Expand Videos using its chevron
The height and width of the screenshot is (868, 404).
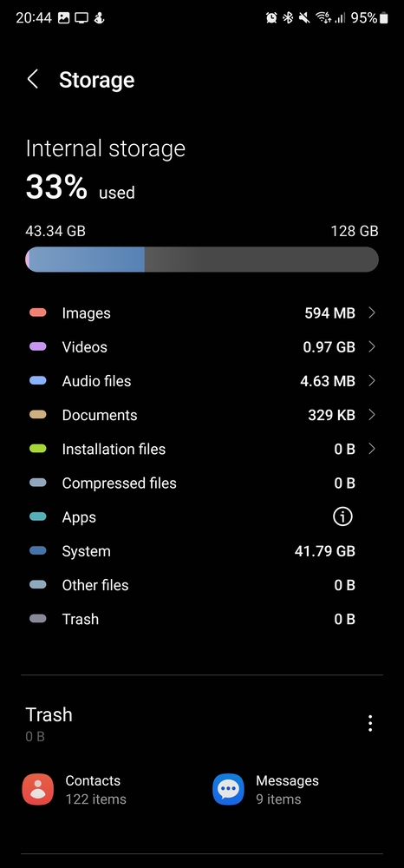(x=372, y=346)
